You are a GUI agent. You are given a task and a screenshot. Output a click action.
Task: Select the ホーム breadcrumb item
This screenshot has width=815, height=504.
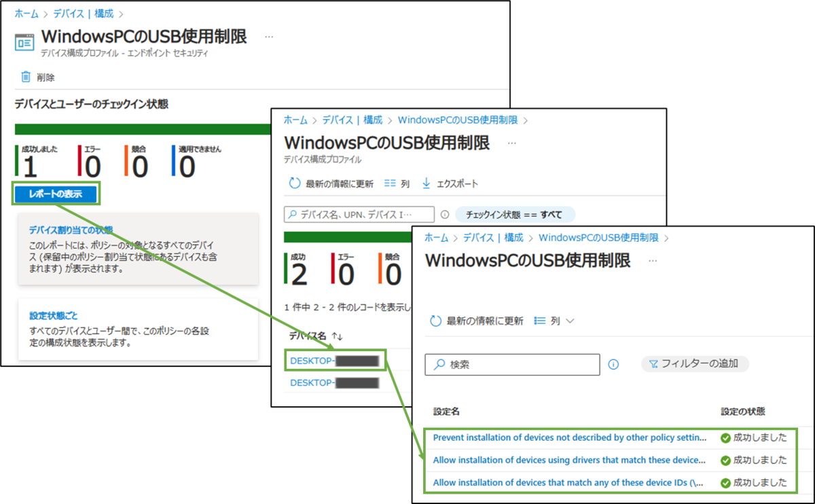(x=26, y=13)
